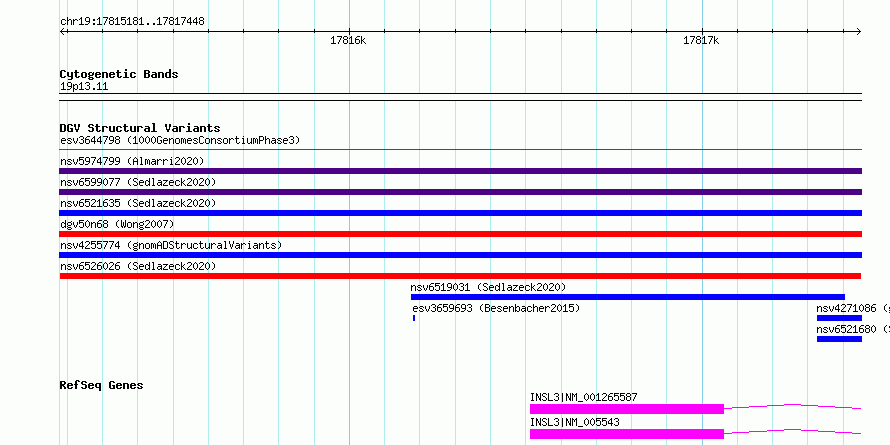Click the tiny blue esv3659693 variant mark
890x445 pixels.
click(x=414, y=318)
